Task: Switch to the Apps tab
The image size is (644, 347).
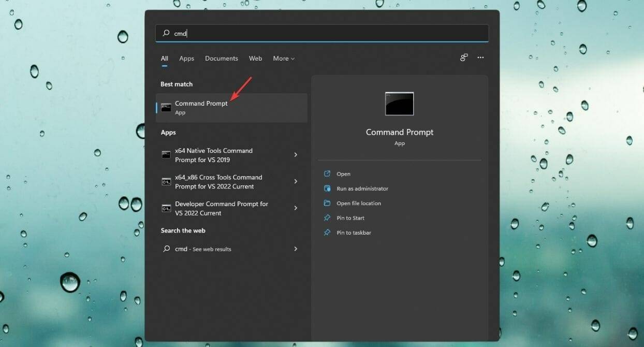Action: click(x=186, y=58)
